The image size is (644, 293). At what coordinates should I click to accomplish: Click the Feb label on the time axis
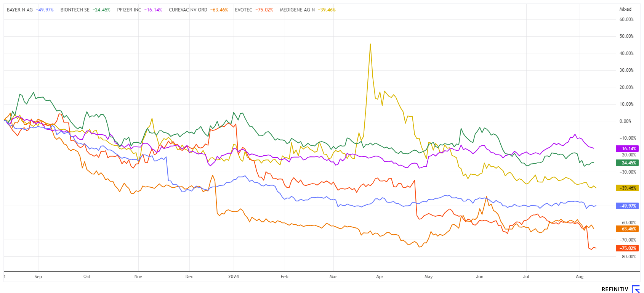point(284,277)
